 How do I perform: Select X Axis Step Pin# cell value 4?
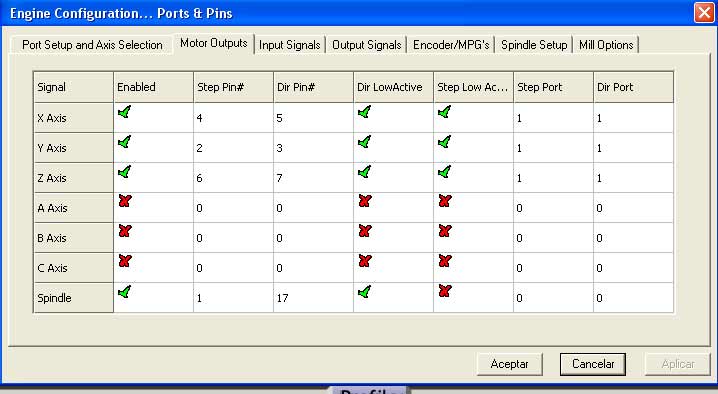(x=234, y=118)
